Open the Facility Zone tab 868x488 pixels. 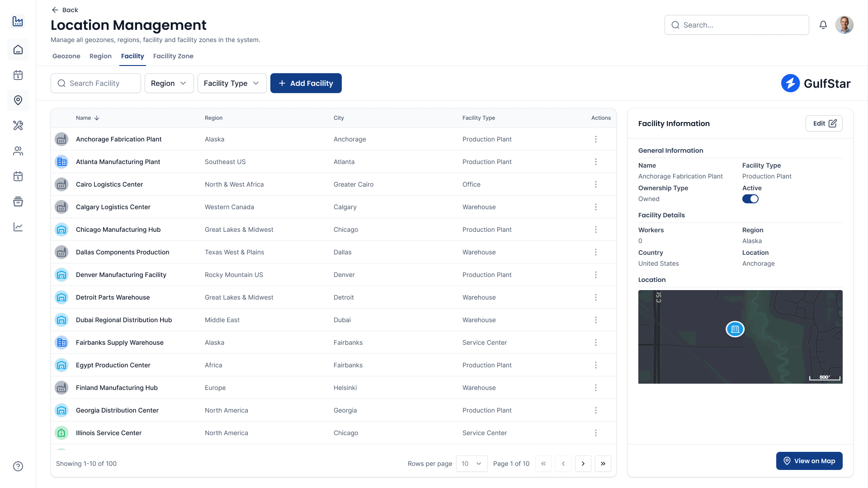(173, 56)
